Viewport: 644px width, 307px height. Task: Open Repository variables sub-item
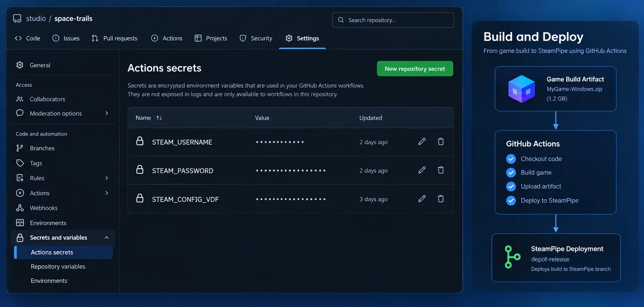(x=58, y=267)
